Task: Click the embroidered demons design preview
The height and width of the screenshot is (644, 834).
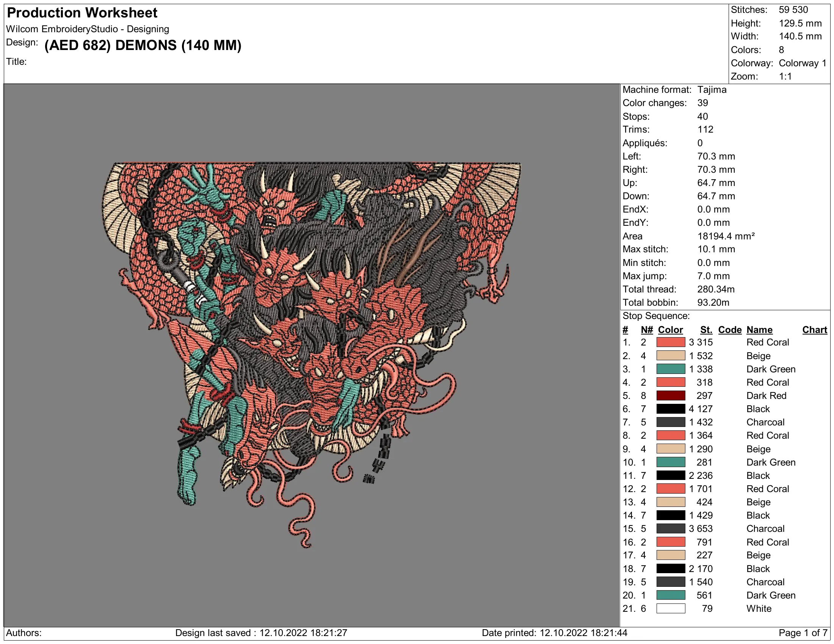Action: point(311,355)
